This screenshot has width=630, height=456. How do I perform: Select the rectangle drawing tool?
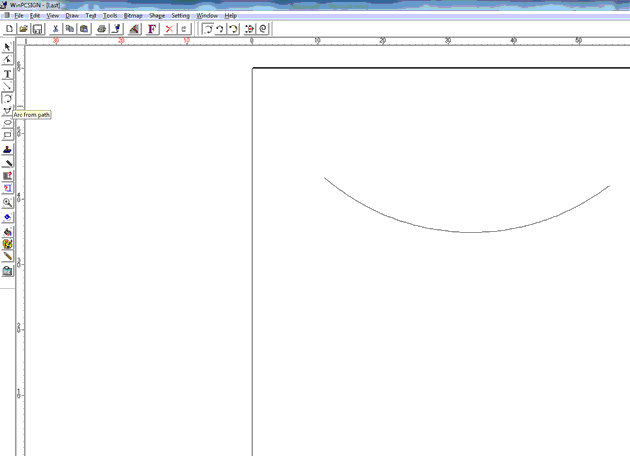tap(7, 135)
